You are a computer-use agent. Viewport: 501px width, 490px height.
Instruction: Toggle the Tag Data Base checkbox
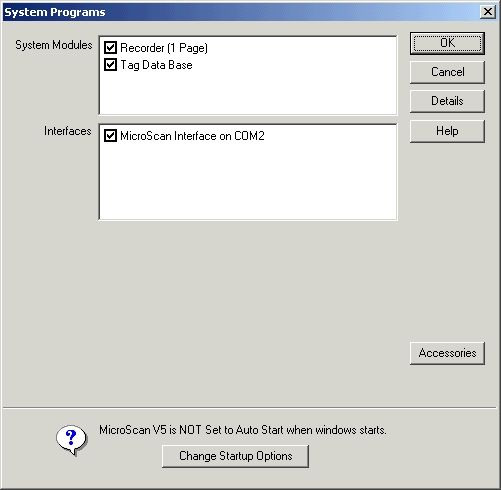coord(110,65)
